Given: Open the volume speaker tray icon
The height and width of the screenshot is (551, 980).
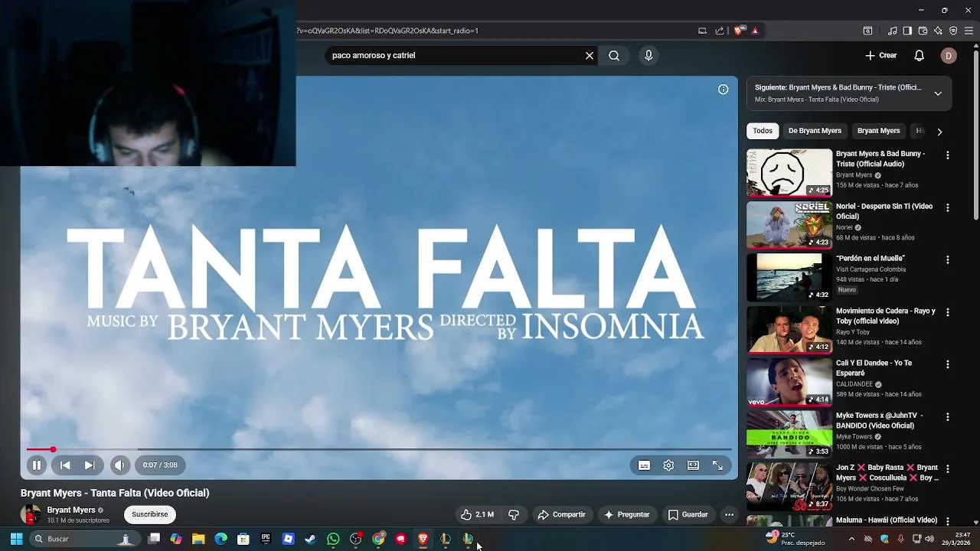Looking at the screenshot, I should pyautogui.click(x=929, y=539).
